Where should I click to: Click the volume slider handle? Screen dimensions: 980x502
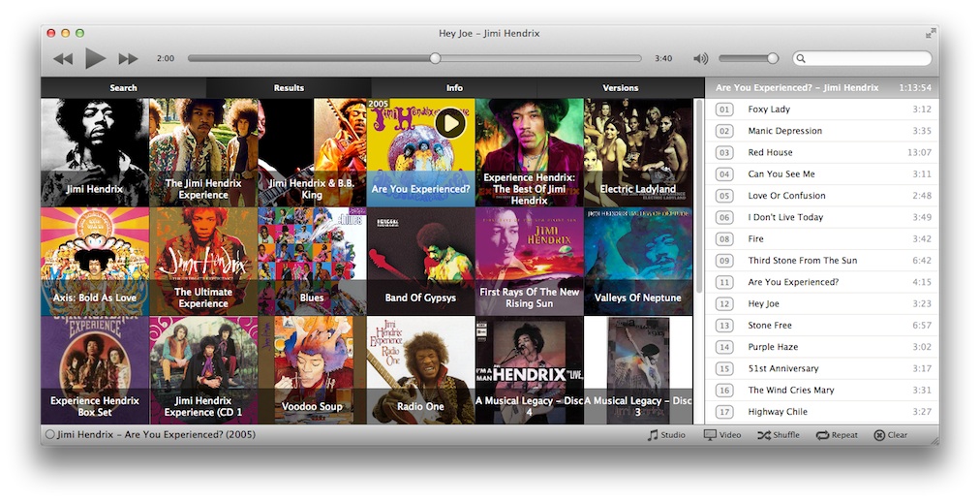pos(772,58)
